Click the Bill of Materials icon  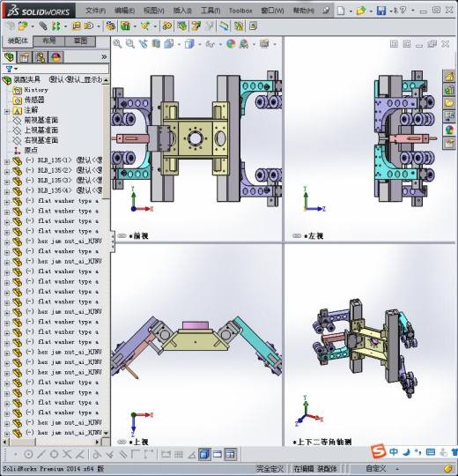coord(181,26)
